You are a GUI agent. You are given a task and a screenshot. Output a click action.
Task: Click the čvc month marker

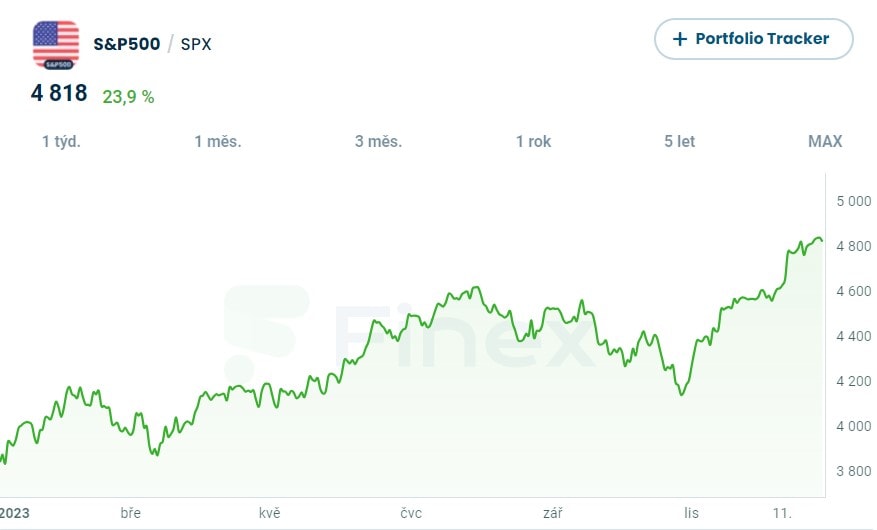(411, 513)
